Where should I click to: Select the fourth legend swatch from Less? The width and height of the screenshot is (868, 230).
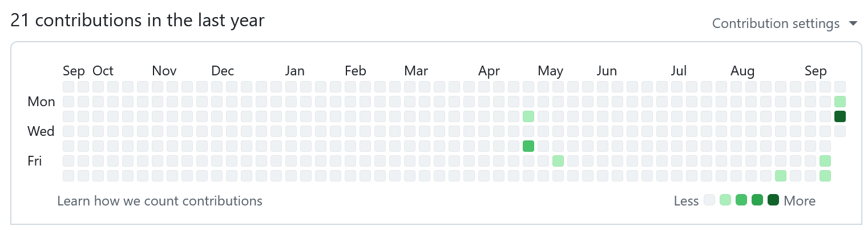(757, 200)
